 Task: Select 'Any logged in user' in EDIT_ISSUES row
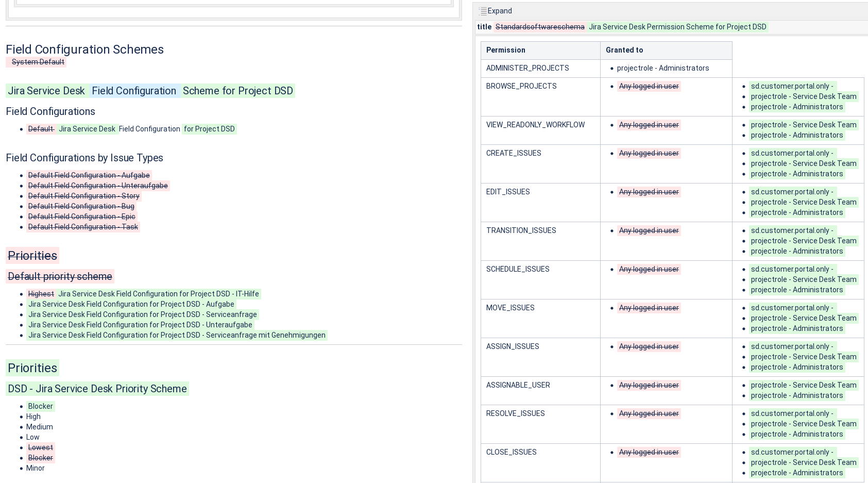pyautogui.click(x=649, y=192)
